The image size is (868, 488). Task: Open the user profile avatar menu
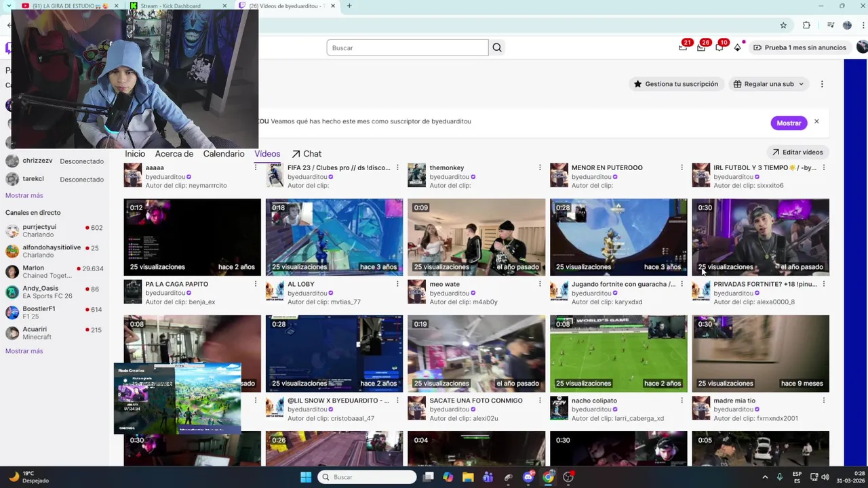pyautogui.click(x=862, y=47)
